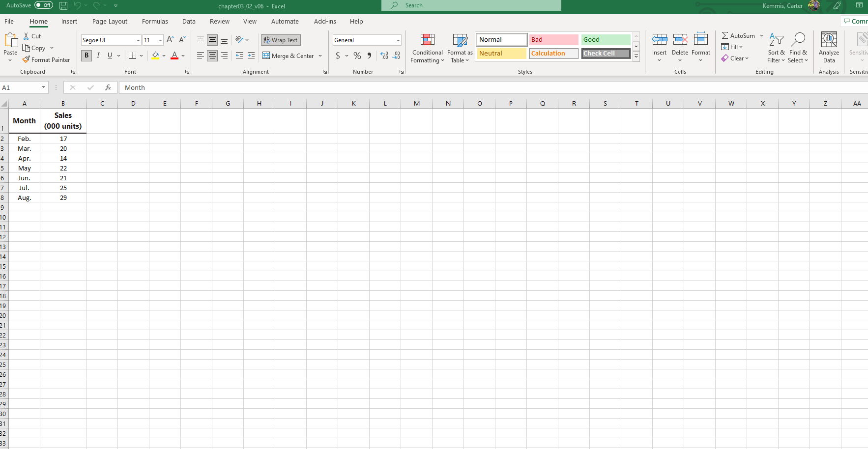Turn off the AutoSave toggle
This screenshot has width=868, height=449.
tap(44, 5)
